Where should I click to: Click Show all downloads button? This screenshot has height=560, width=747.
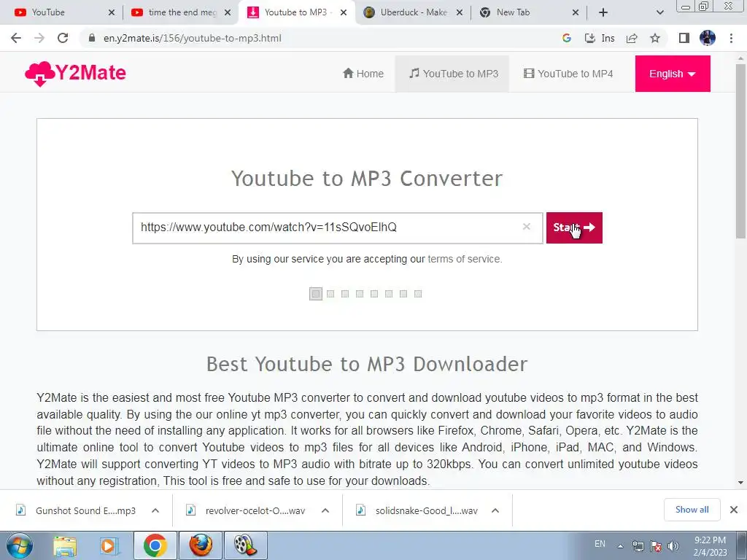[x=692, y=510]
